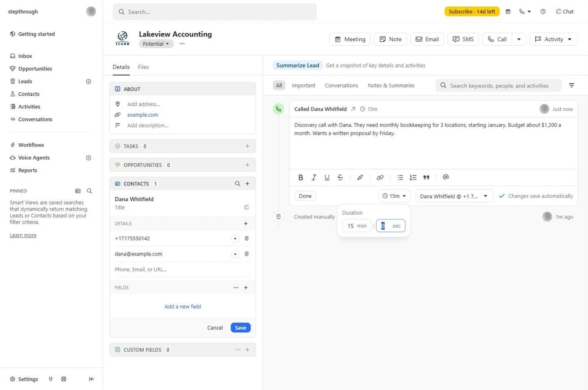Show the Conversations activity filter
588x390 pixels.
pos(341,86)
